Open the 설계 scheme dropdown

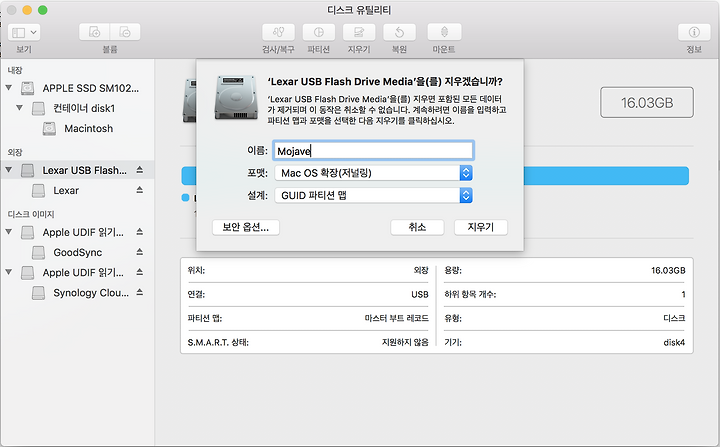pos(373,195)
